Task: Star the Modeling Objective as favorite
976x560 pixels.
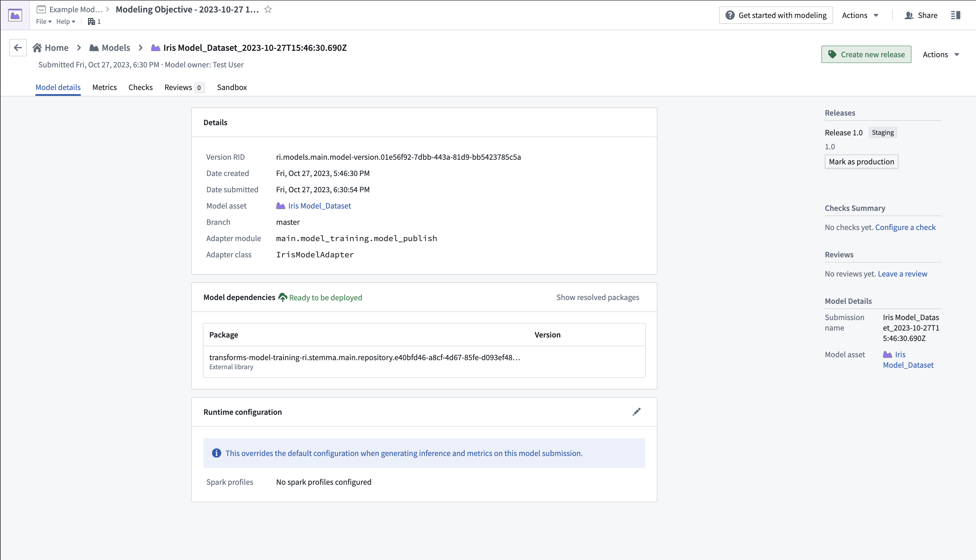Action: point(268,10)
